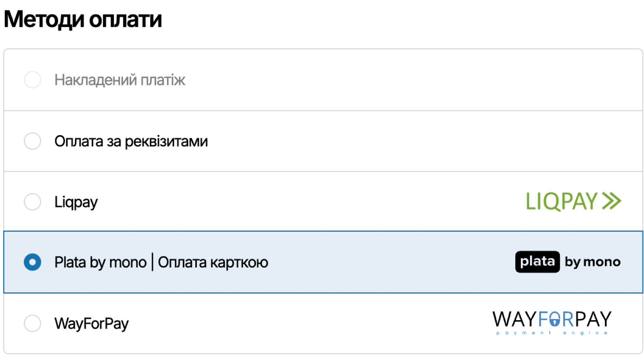
Task: Select the Liqpay radio button
Action: 33,202
